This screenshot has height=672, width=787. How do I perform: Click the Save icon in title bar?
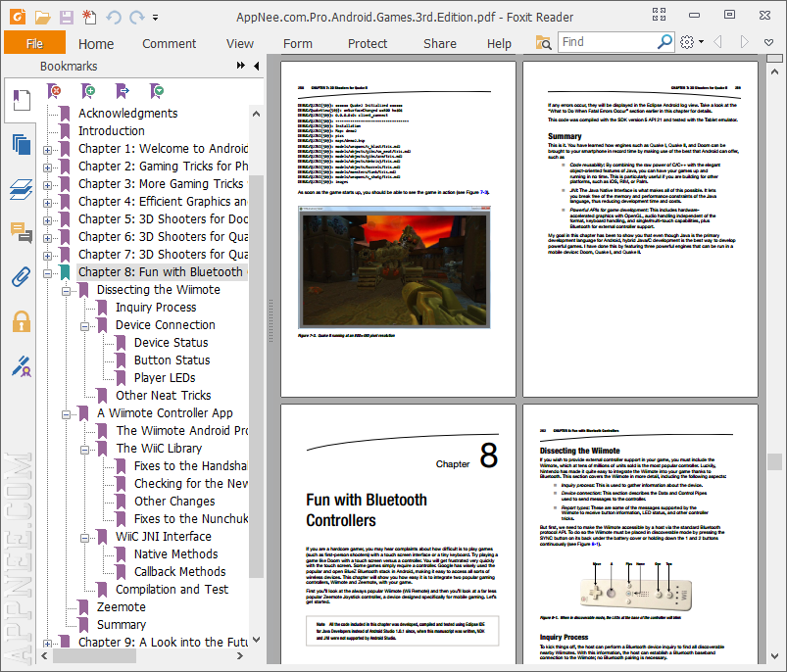[x=67, y=18]
